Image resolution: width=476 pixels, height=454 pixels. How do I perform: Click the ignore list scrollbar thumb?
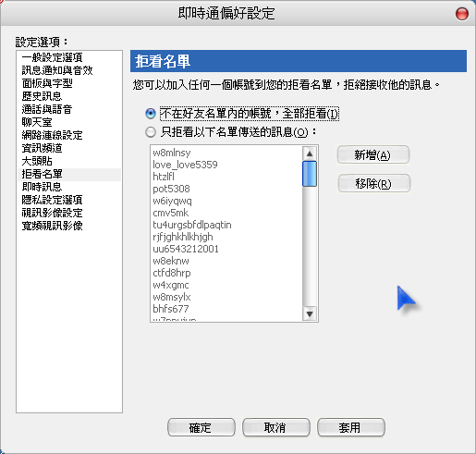[x=310, y=174]
